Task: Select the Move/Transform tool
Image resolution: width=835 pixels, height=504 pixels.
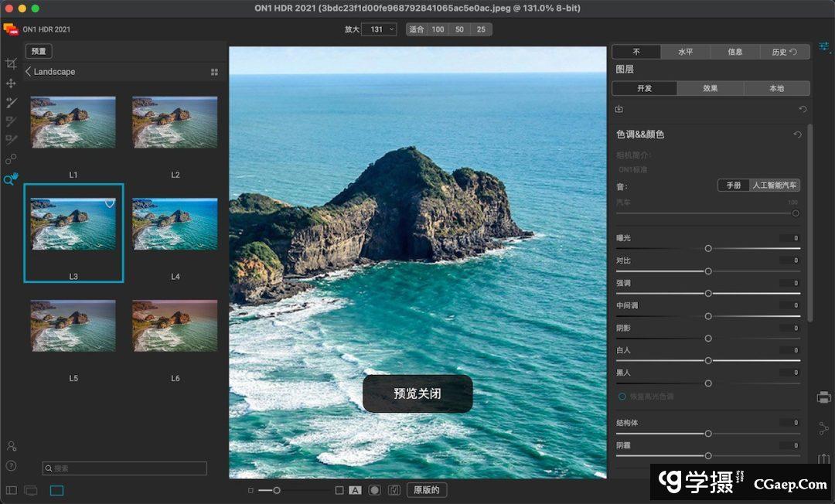Action: tap(11, 83)
